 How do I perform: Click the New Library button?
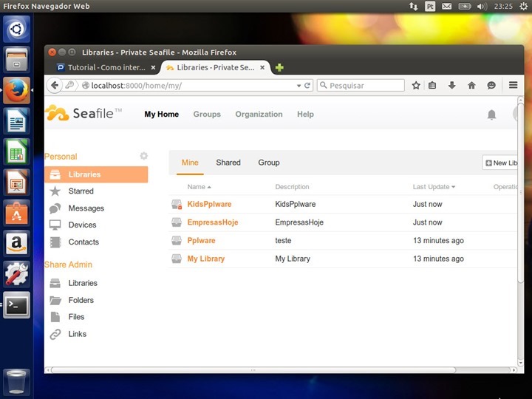pos(500,163)
